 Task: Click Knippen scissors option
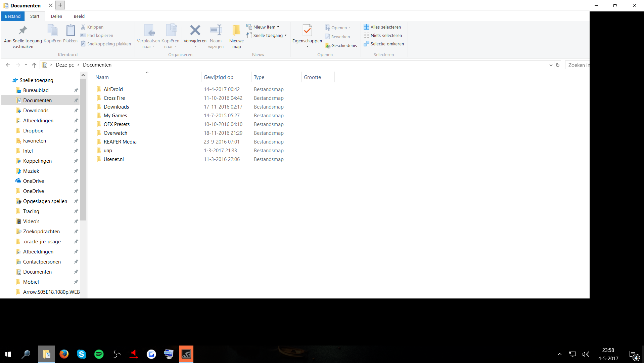[92, 27]
